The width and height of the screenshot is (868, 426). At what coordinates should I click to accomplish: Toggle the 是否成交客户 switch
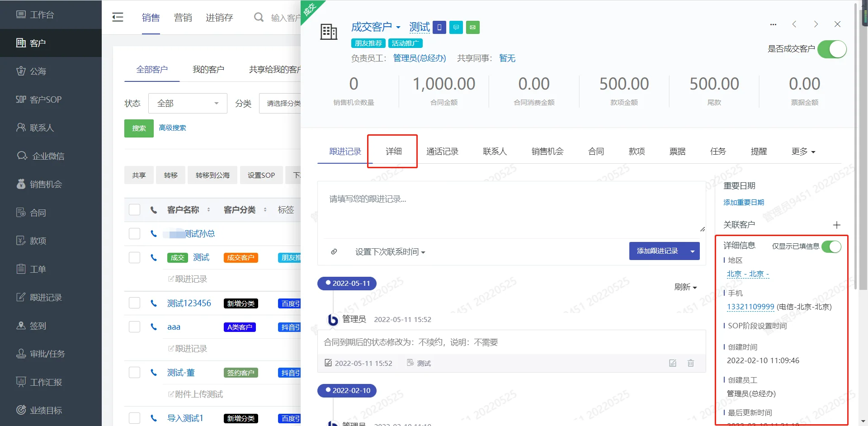(x=832, y=49)
